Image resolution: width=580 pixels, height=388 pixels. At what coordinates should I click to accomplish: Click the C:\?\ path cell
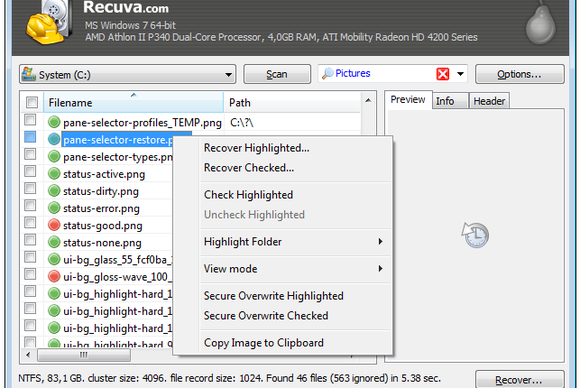pos(242,122)
